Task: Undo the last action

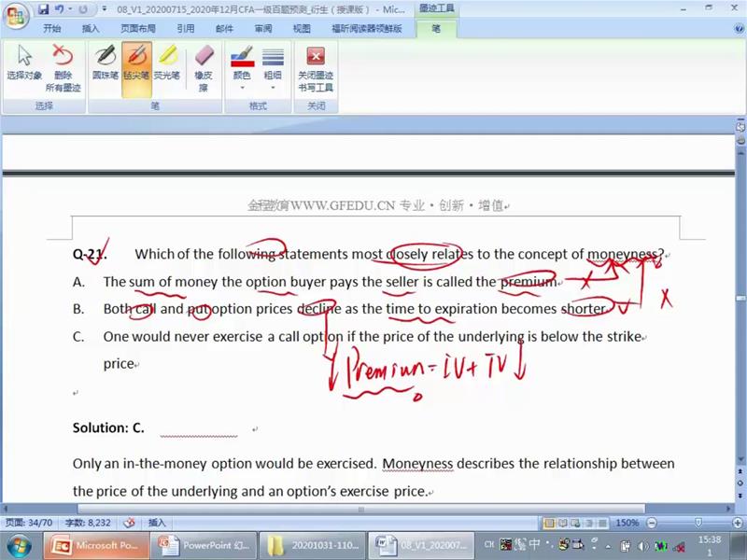Action: (59, 9)
